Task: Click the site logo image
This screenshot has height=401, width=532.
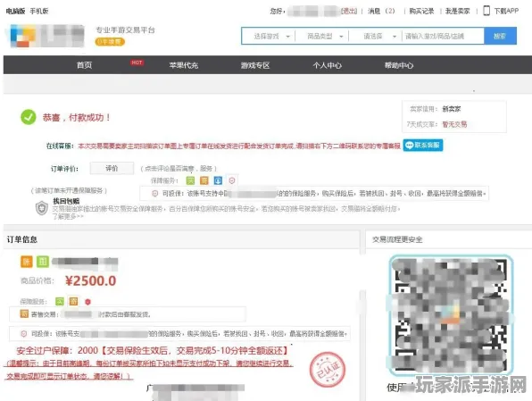Action: 46,36
